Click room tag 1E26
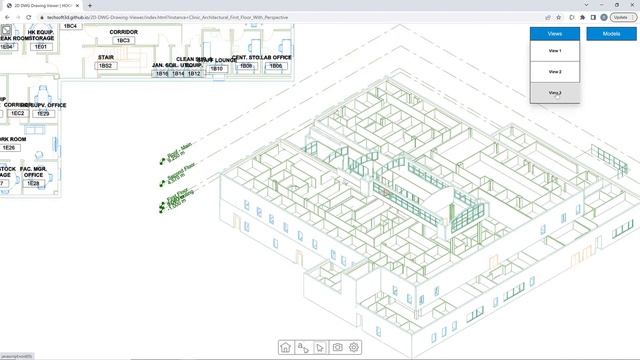Viewport: 640px width, 360px height. coord(9,148)
